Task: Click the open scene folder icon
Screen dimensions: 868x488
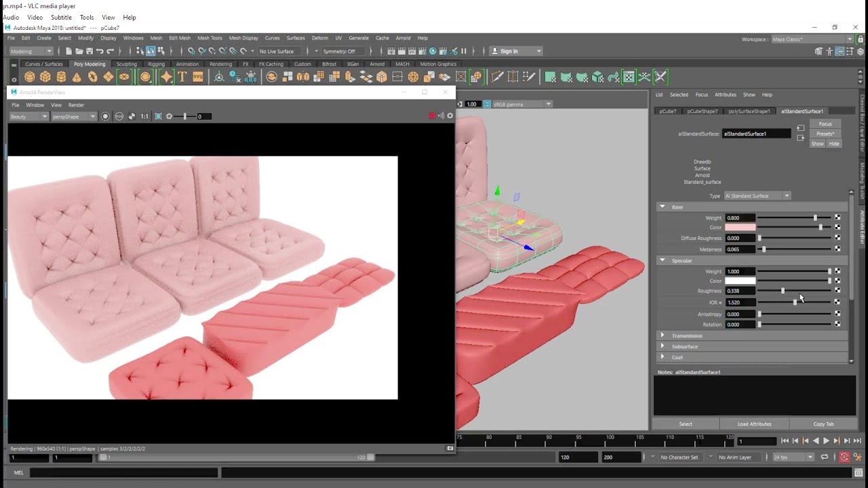Action: pos(79,51)
